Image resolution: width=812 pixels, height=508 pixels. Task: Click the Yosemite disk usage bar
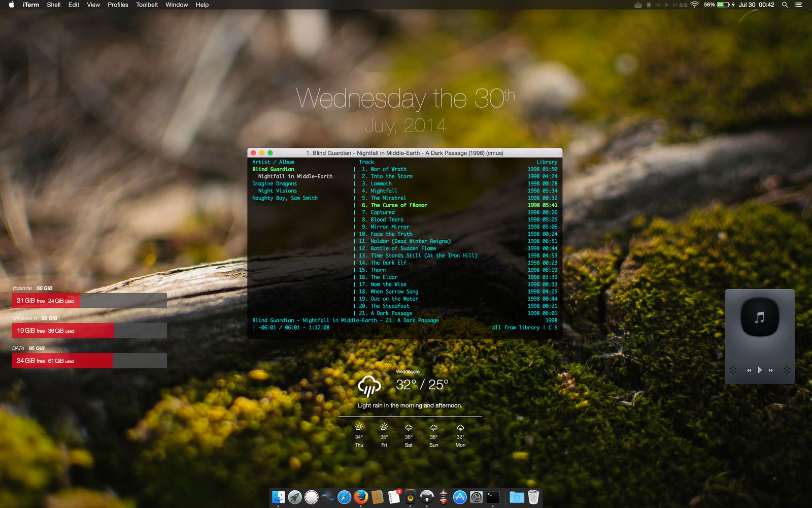click(x=89, y=301)
